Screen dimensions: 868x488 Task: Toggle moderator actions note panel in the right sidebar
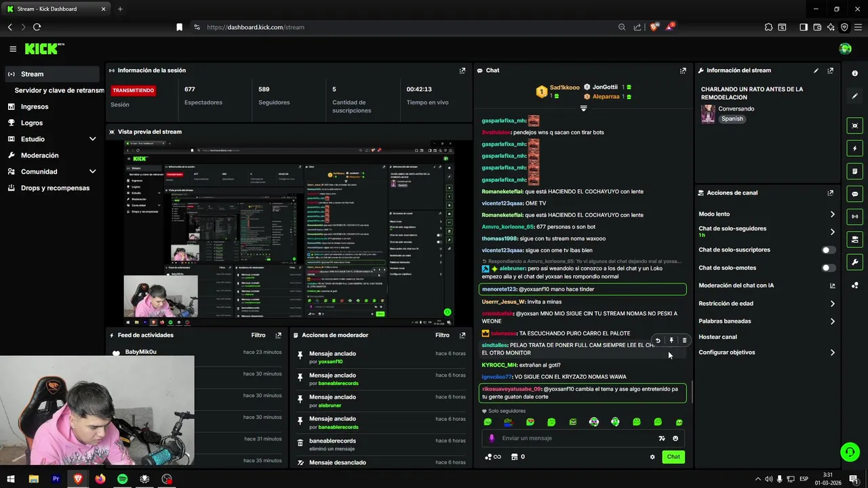[x=854, y=171]
